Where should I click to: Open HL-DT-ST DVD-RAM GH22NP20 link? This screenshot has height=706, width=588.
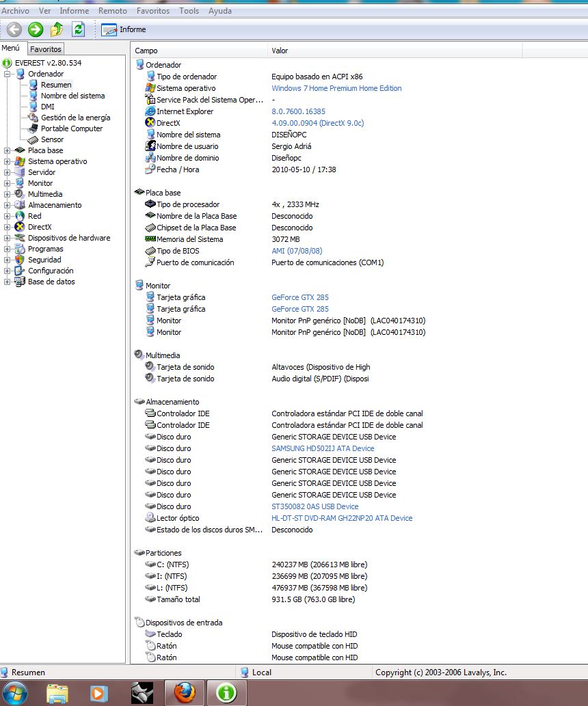point(342,518)
